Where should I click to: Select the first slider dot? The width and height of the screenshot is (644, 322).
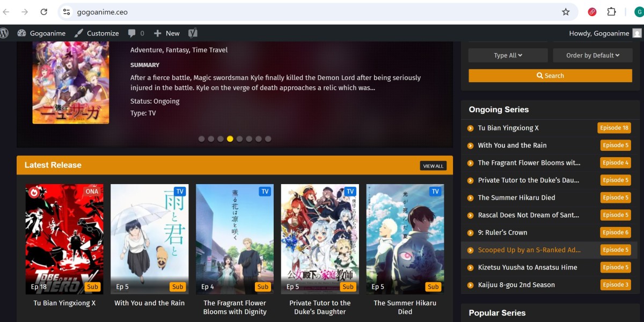202,138
